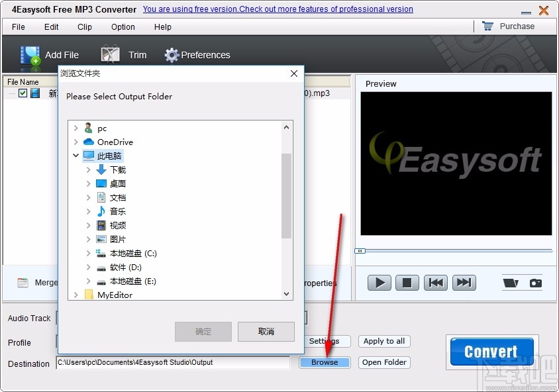The width and height of the screenshot is (559, 392).
Task: Skip to previous track in preview
Action: (436, 282)
